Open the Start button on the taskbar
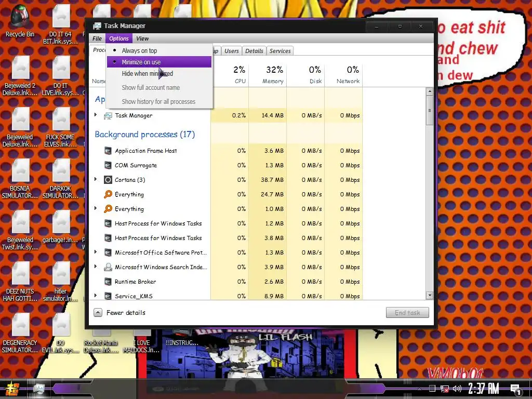This screenshot has width=532, height=399. tap(11, 390)
